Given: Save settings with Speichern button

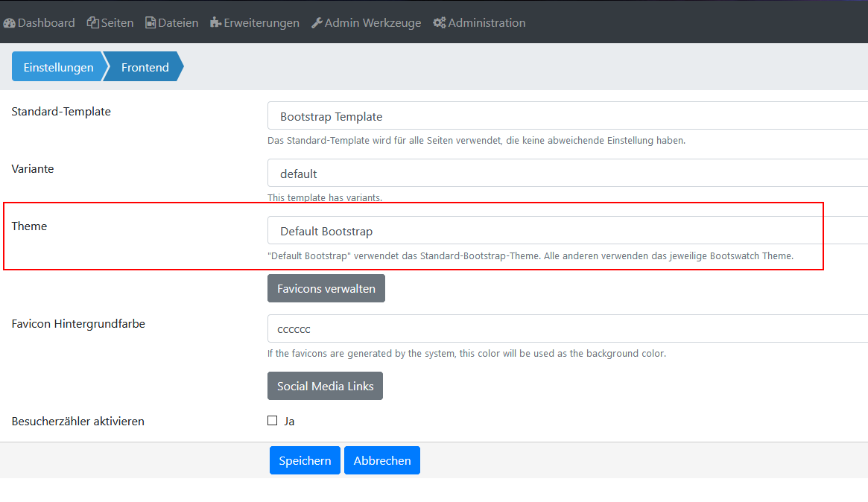Looking at the screenshot, I should pyautogui.click(x=305, y=460).
